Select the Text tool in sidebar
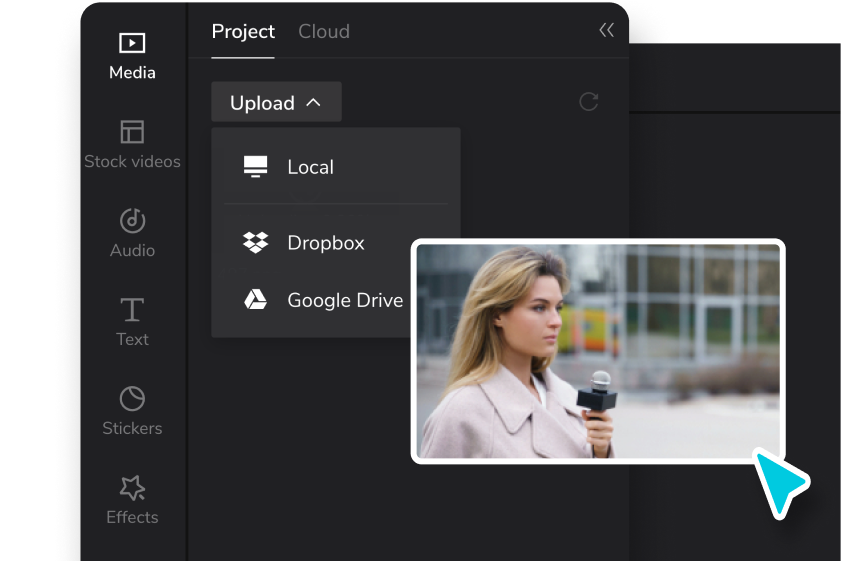Image resolution: width=841 pixels, height=561 pixels. coord(132,322)
